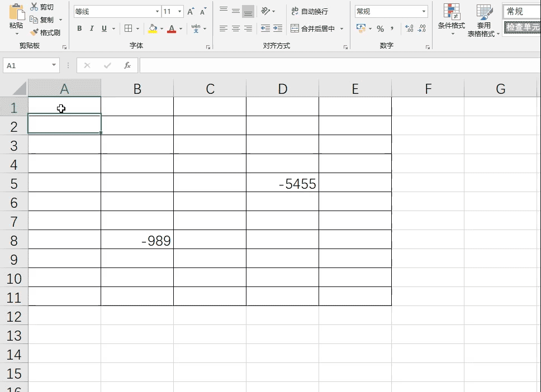
Task: Toggle 自动换行 wrap text
Action: pyautogui.click(x=310, y=11)
